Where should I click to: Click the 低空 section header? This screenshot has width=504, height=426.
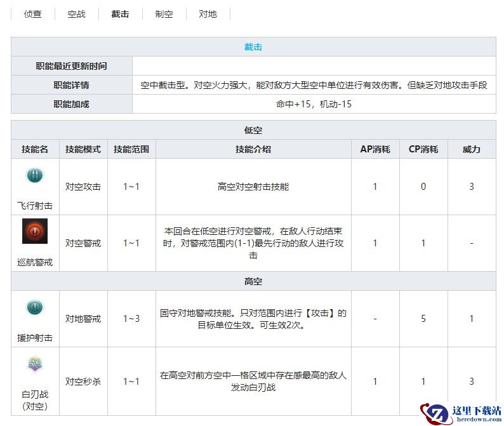coord(253,130)
